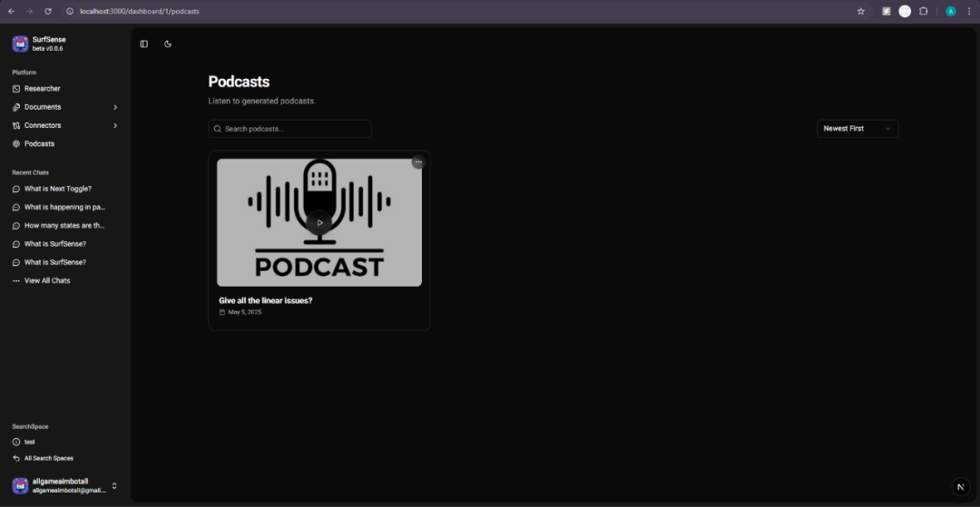This screenshot has width=980, height=507.
Task: Click the Search podcasts input field
Action: click(x=290, y=129)
